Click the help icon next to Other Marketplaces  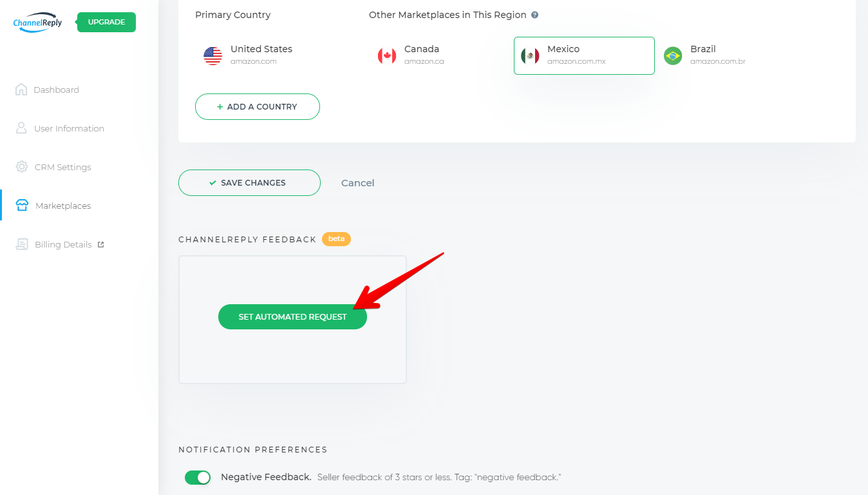tap(534, 15)
